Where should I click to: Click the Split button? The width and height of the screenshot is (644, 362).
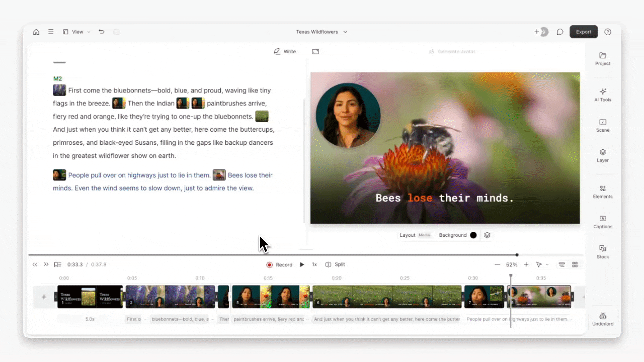point(335,264)
